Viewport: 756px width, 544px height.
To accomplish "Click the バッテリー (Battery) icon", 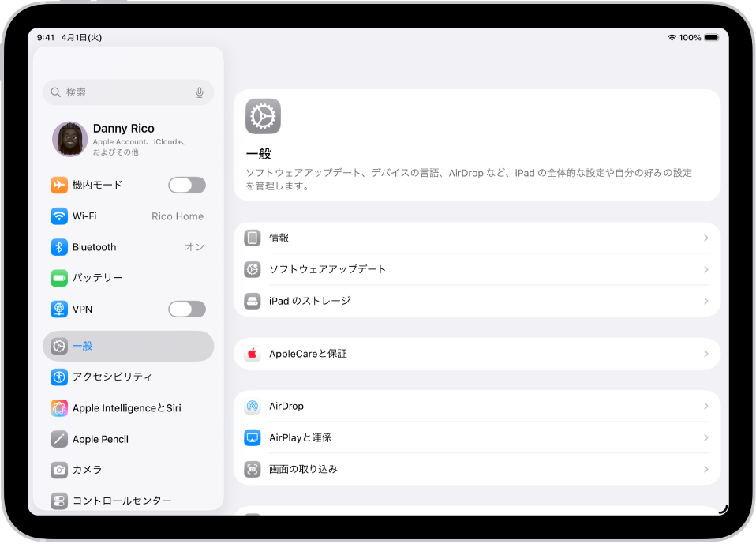I will coord(60,278).
